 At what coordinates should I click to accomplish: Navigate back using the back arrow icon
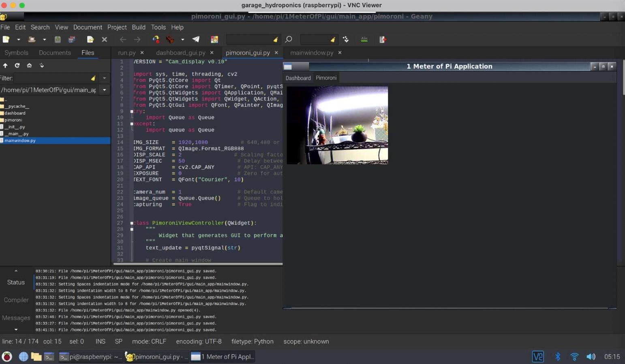(x=123, y=39)
